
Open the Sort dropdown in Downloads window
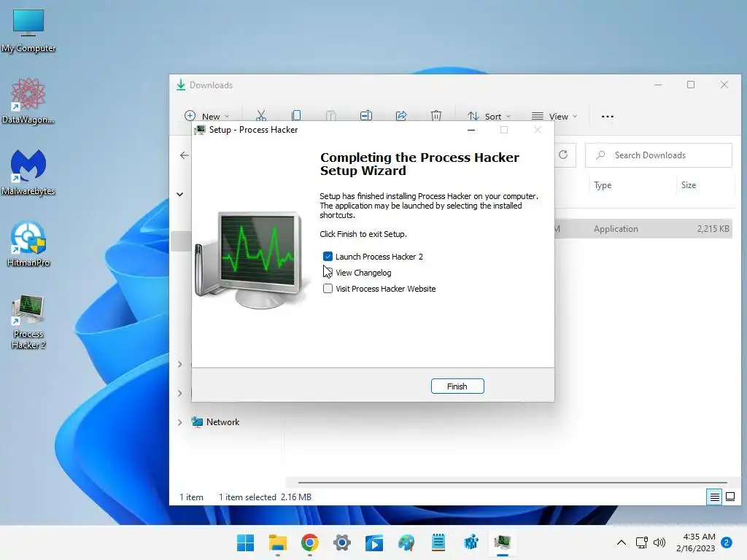[489, 116]
